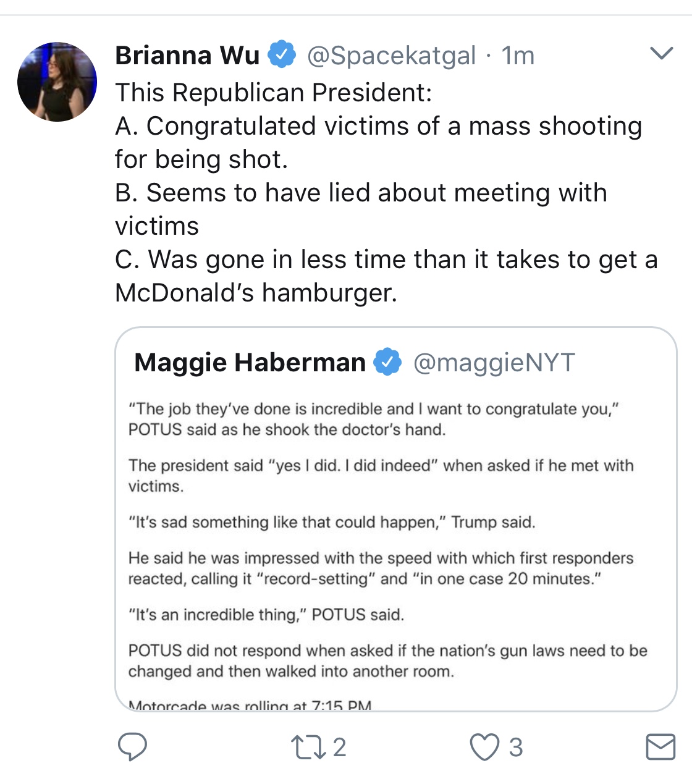Open the @maggieNYT handle
This screenshot has height=784, width=692.
point(494,363)
